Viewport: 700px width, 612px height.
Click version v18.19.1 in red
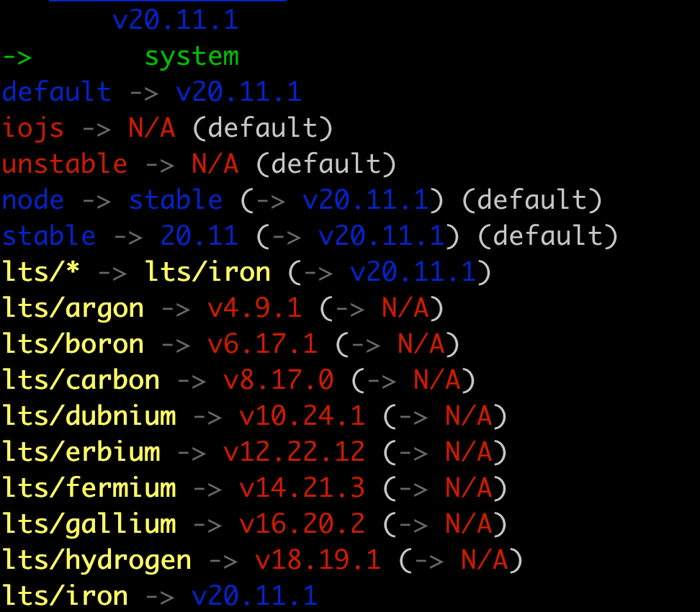[x=318, y=560]
